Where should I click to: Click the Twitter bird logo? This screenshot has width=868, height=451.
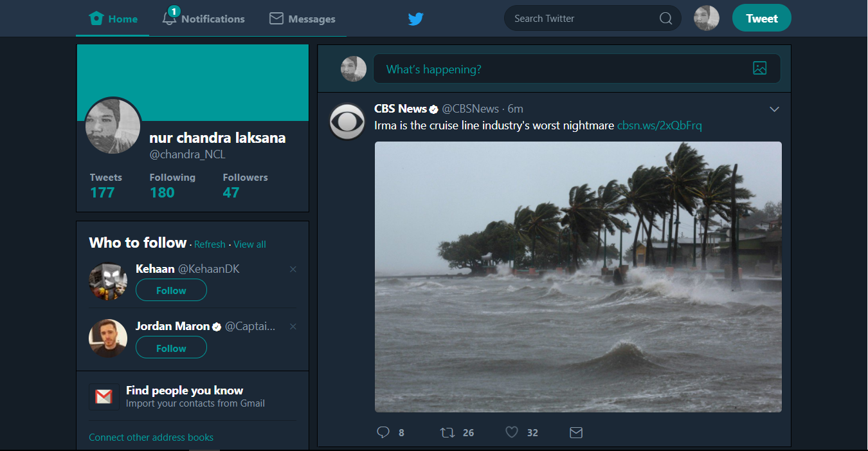[x=415, y=19]
